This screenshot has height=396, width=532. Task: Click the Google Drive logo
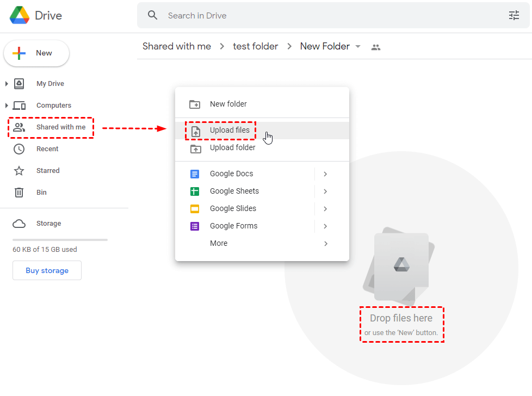click(20, 15)
